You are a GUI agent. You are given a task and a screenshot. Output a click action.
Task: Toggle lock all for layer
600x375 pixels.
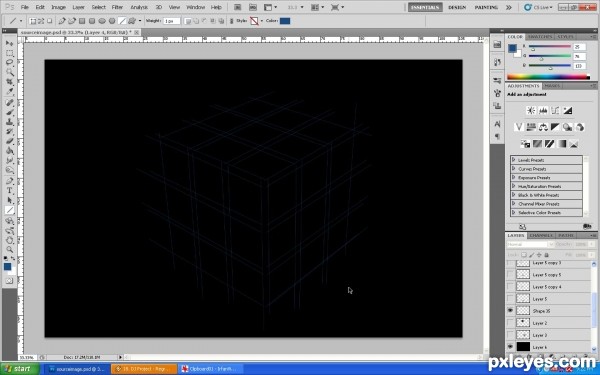pos(546,255)
